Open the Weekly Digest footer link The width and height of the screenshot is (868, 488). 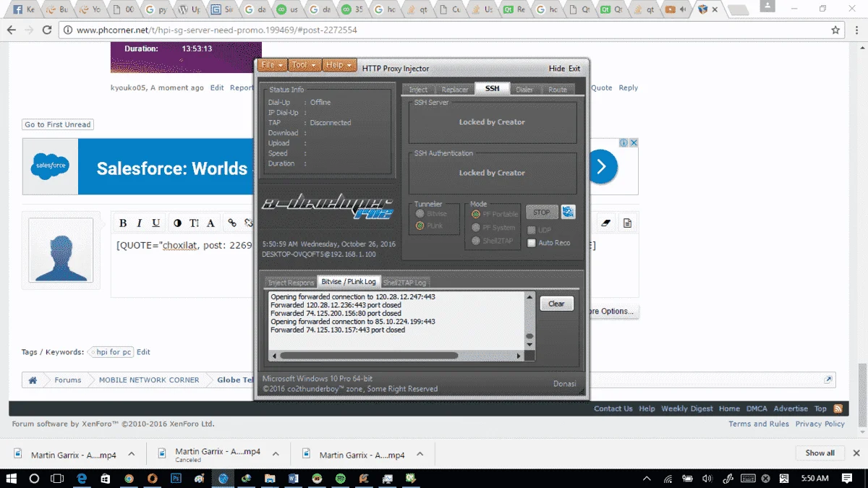pyautogui.click(x=687, y=408)
